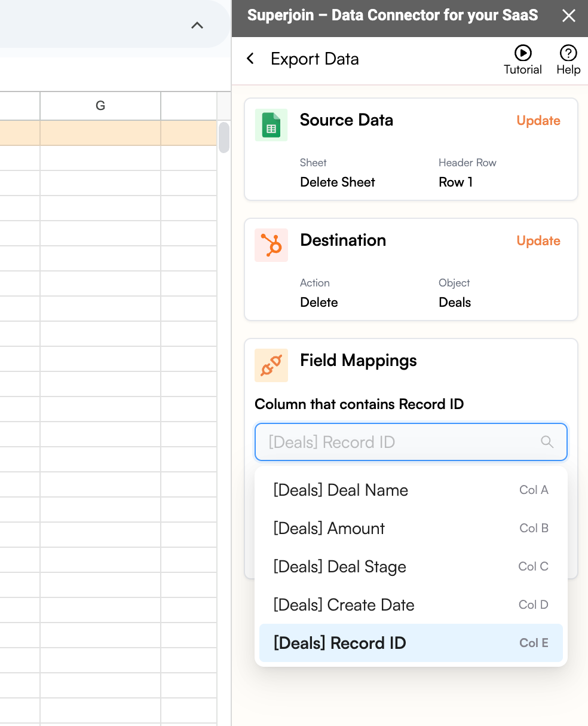Click the 'Source Data' heading
Image resolution: width=588 pixels, height=726 pixels.
pos(347,120)
